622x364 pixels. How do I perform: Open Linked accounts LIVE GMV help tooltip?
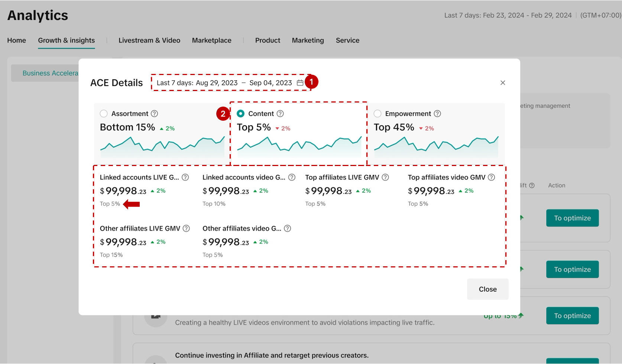185,178
